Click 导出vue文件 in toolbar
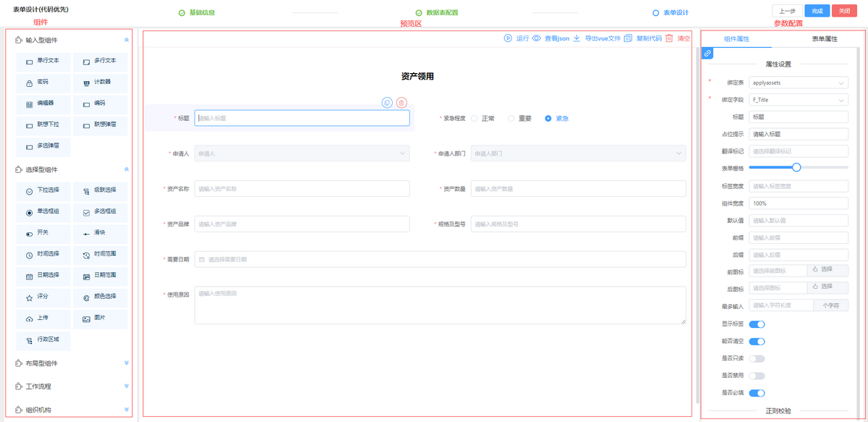Viewport: 868px width, 422px height. coord(597,38)
